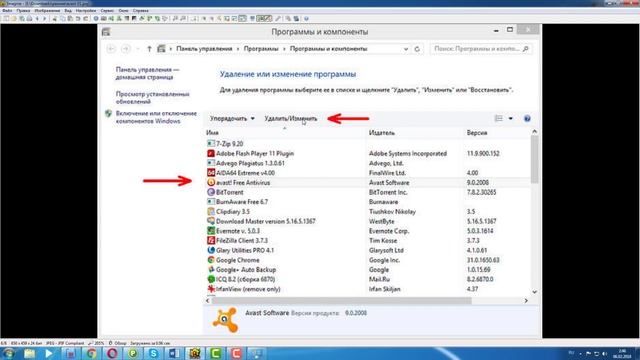Click the Windows Start orb
Screen dimensions: 640x360
[9, 353]
